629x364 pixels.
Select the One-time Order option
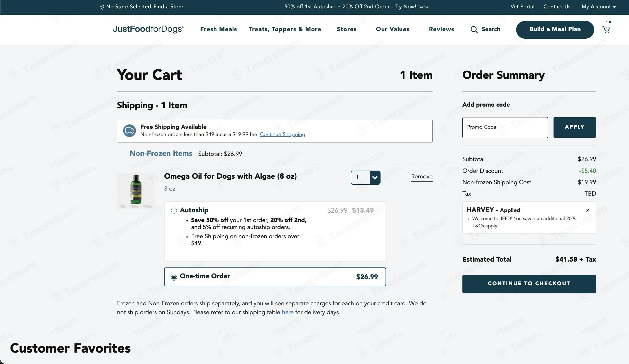click(x=174, y=277)
